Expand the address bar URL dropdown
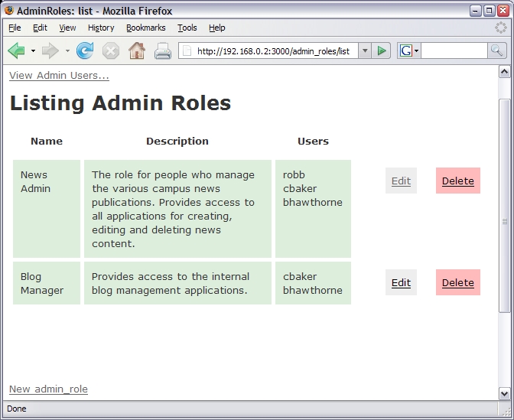 [x=364, y=50]
